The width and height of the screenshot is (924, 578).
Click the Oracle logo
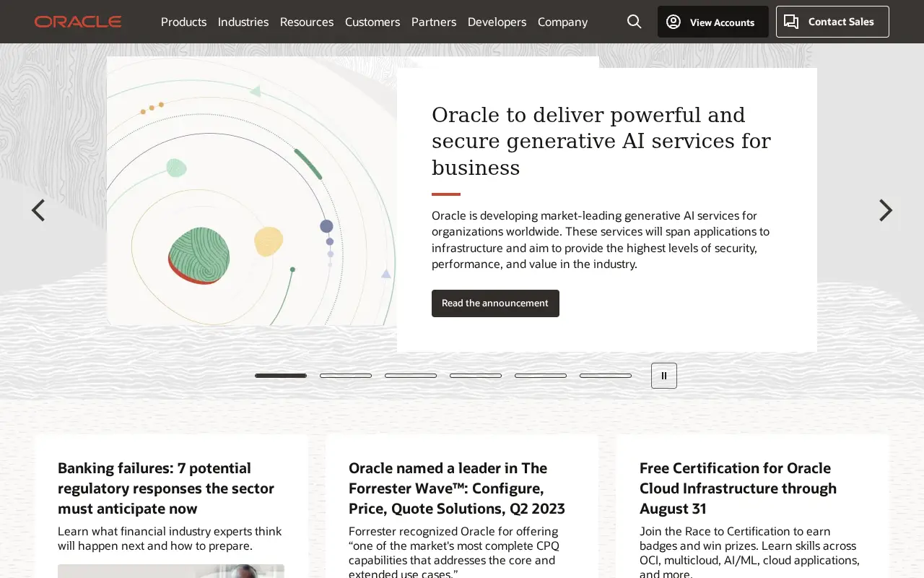(78, 22)
